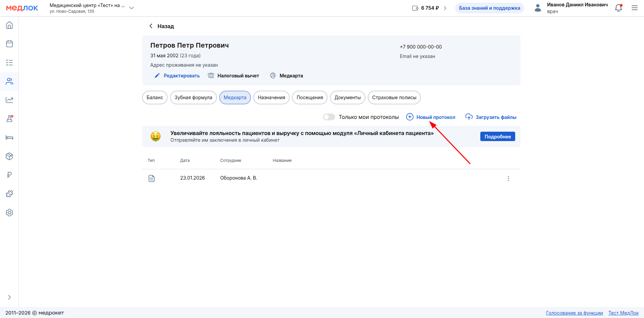Open the hamburger menu at top right

tap(634, 8)
